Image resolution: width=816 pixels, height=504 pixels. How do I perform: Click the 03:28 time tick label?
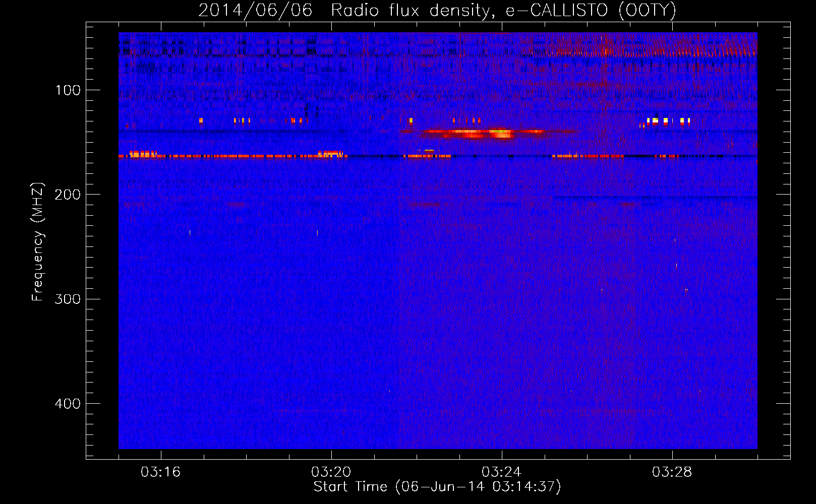[x=672, y=472]
